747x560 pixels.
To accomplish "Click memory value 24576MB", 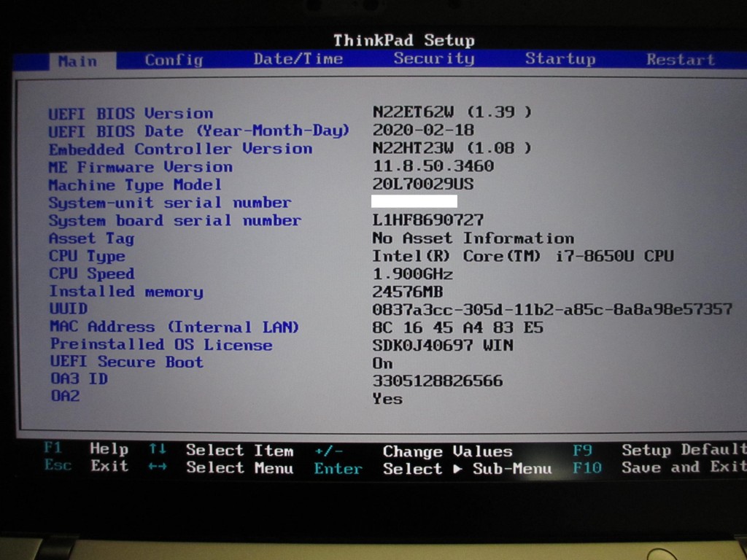I will [x=408, y=292].
